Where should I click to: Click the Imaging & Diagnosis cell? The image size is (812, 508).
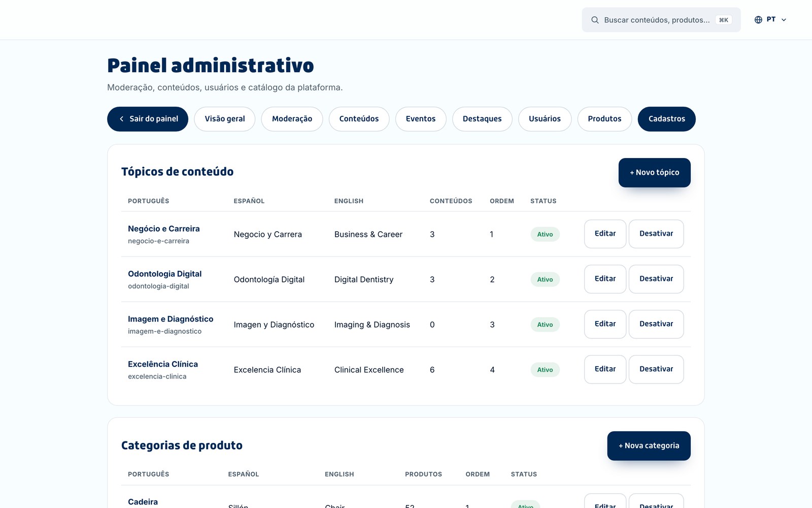tap(372, 325)
